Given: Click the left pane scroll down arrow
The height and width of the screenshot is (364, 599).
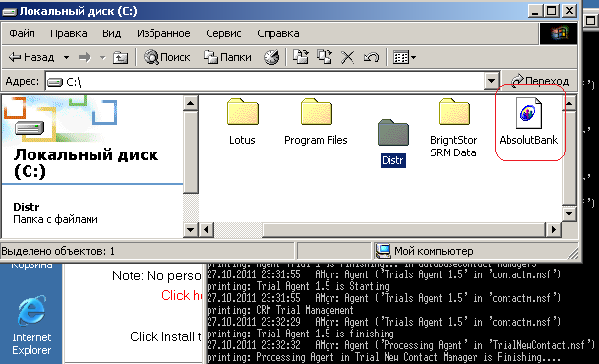Looking at the screenshot, I should (x=190, y=229).
